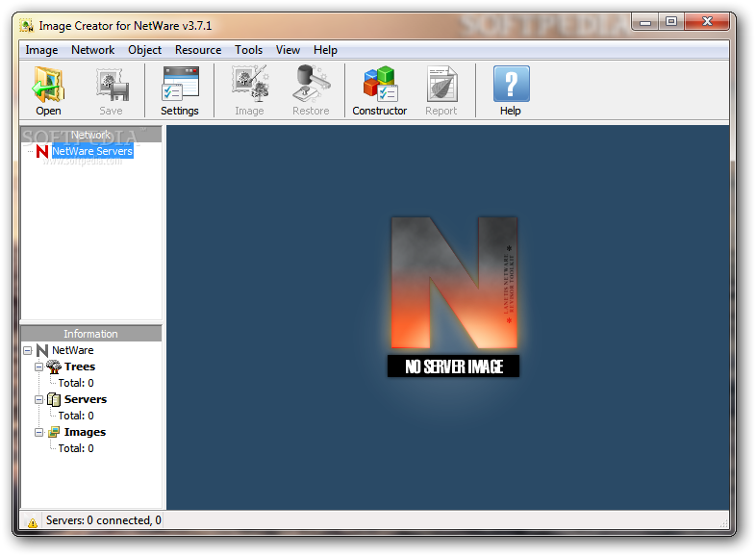Click the Image creation toolbar icon

point(250,85)
